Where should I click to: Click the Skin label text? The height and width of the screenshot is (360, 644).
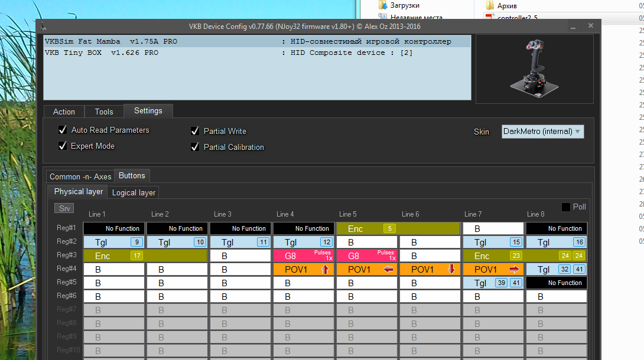[x=482, y=132]
